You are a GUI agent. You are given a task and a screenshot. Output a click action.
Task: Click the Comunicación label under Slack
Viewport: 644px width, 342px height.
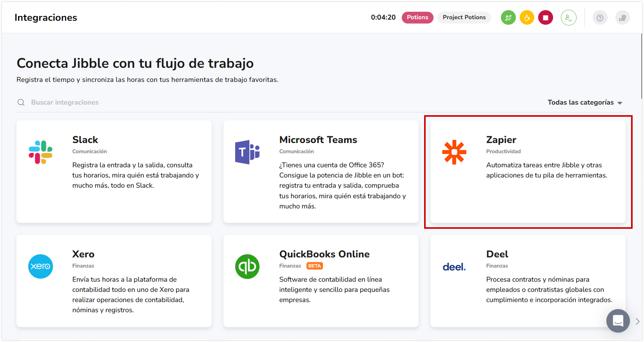[89, 152]
